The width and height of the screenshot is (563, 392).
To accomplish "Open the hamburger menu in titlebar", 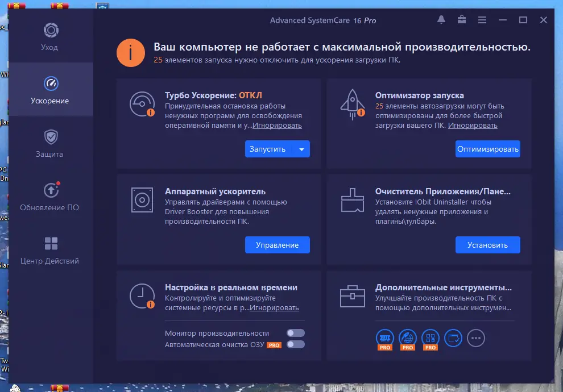I will tap(482, 20).
